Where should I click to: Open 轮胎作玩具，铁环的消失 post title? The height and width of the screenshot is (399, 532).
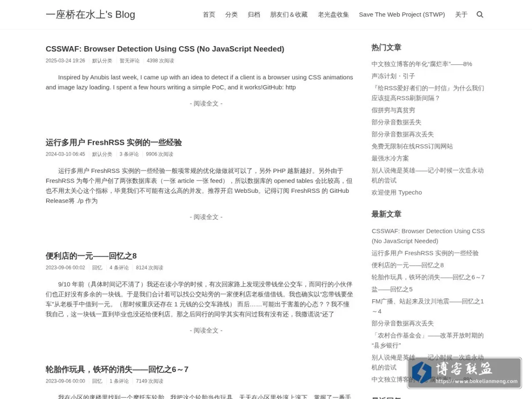[x=117, y=369]
